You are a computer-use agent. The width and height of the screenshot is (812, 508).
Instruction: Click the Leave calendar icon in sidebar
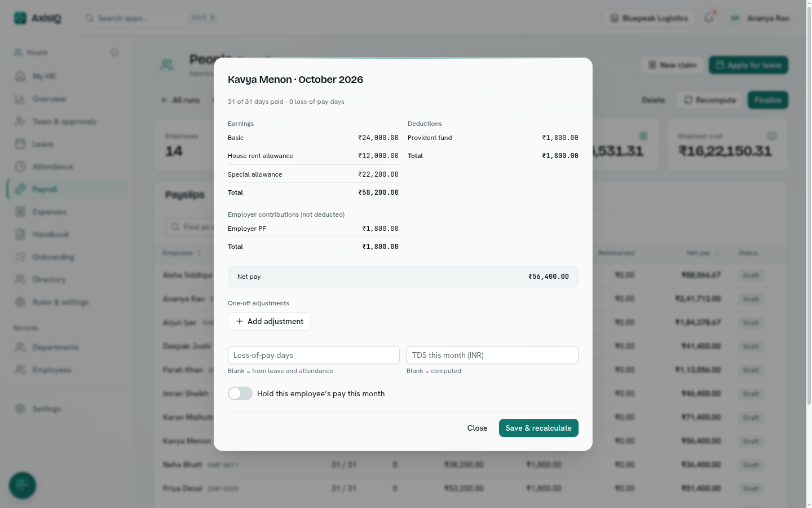(x=20, y=144)
